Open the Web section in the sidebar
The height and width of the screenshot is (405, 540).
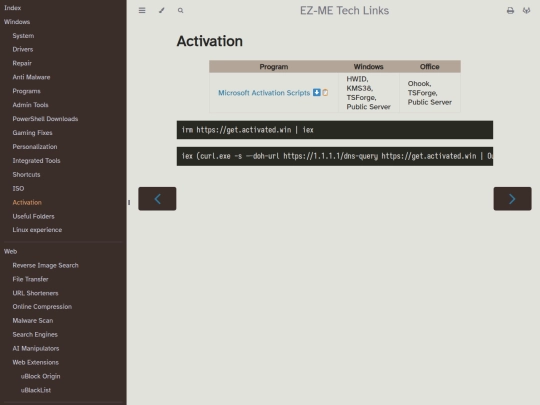click(10, 251)
